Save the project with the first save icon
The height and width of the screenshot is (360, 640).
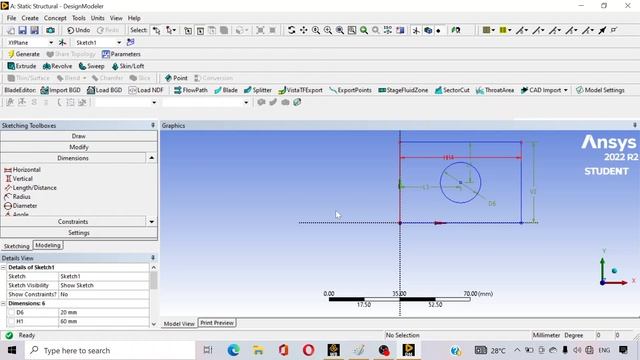(22, 30)
